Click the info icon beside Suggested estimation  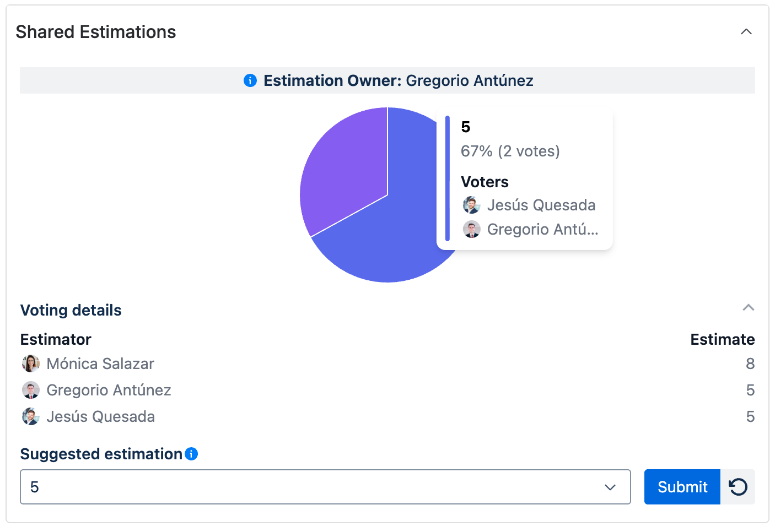coord(192,454)
